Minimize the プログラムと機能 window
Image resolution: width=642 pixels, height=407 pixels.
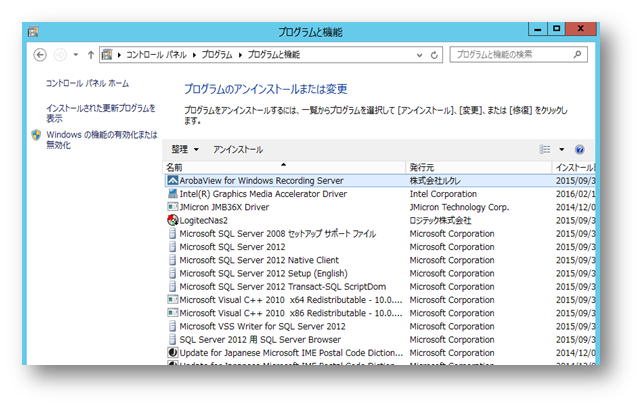pyautogui.click(x=538, y=29)
